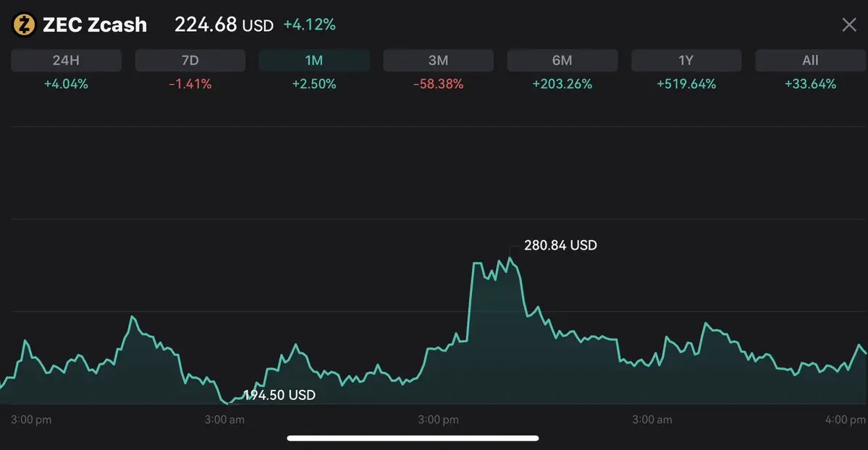The width and height of the screenshot is (868, 450).
Task: Select the 1M range tab
Action: coord(314,61)
